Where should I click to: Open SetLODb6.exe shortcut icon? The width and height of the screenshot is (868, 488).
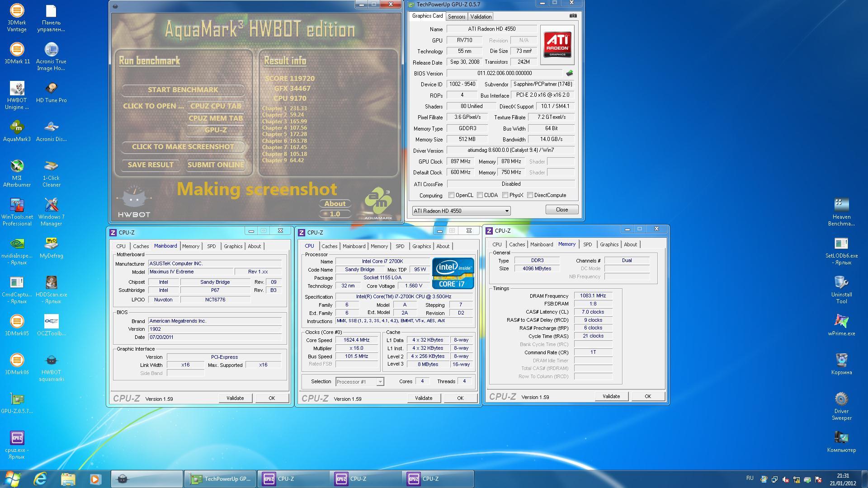[841, 251]
